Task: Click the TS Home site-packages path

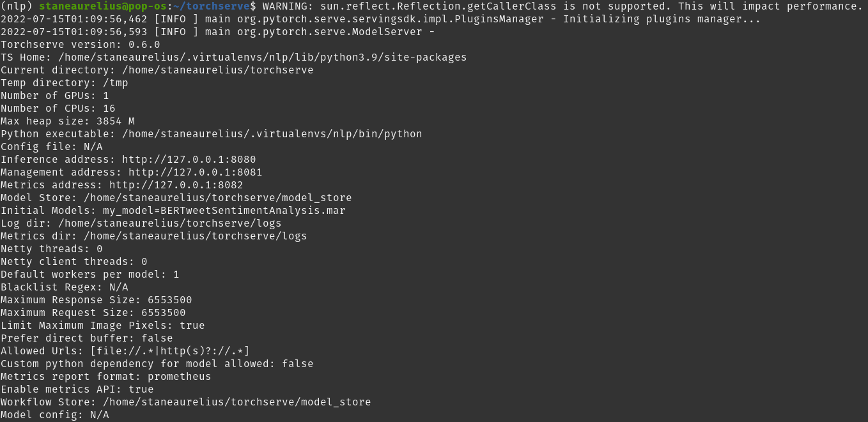Action: point(262,57)
